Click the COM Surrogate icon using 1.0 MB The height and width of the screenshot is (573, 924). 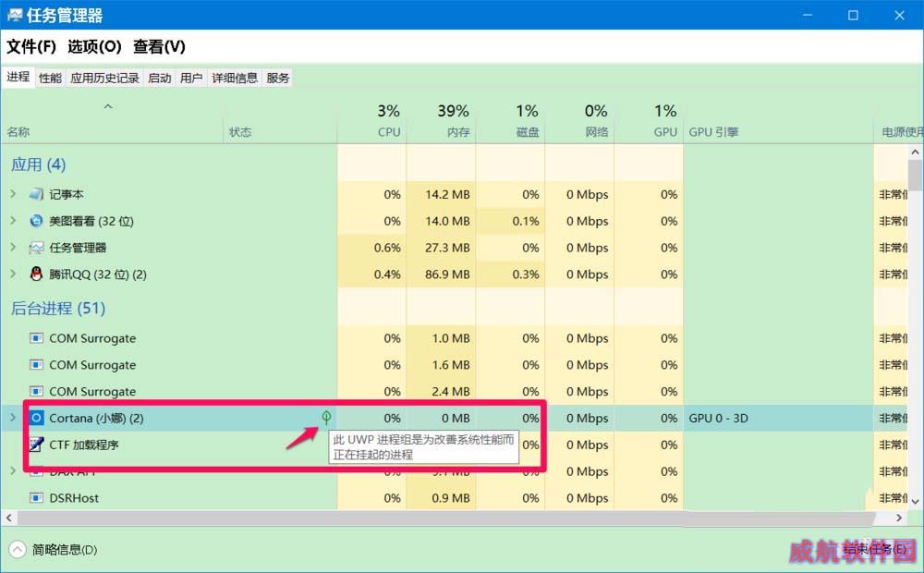(x=37, y=338)
